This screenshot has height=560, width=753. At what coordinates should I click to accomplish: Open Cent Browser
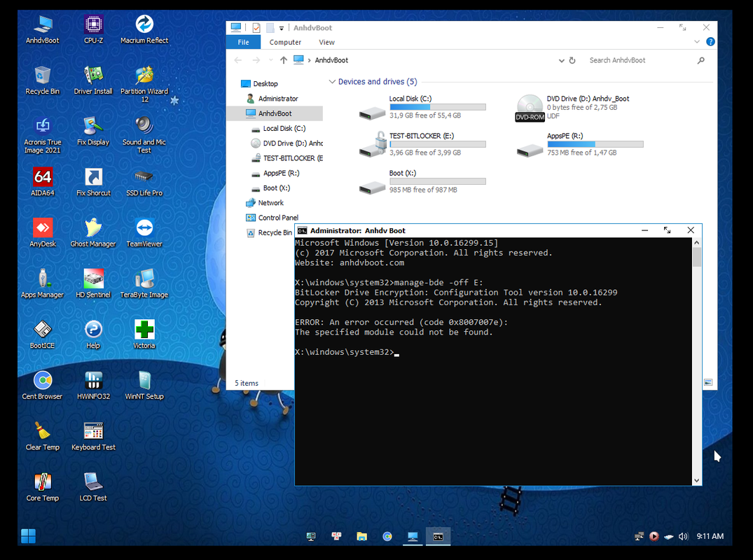pos(42,386)
